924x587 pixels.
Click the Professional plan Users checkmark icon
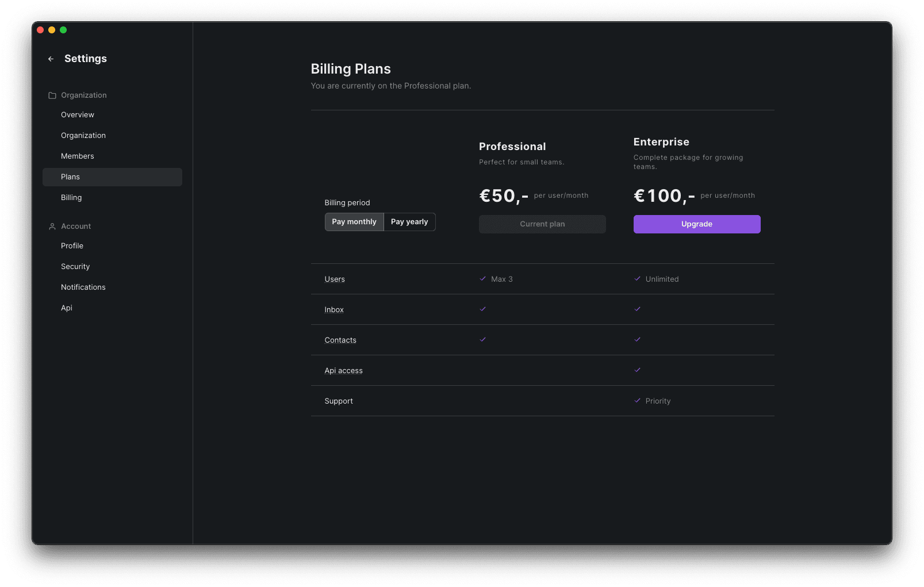483,279
